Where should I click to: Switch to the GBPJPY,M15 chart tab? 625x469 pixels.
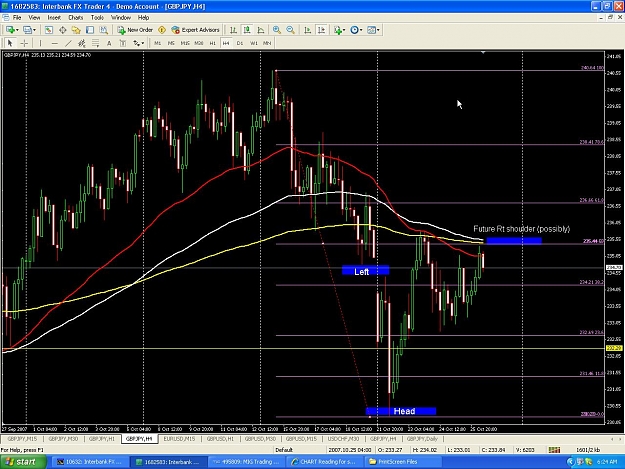pos(22,439)
